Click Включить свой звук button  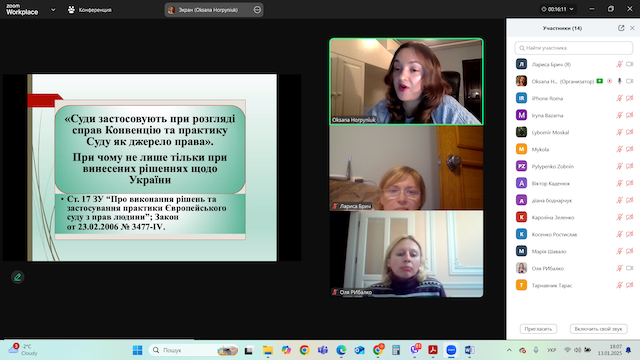tap(598, 329)
